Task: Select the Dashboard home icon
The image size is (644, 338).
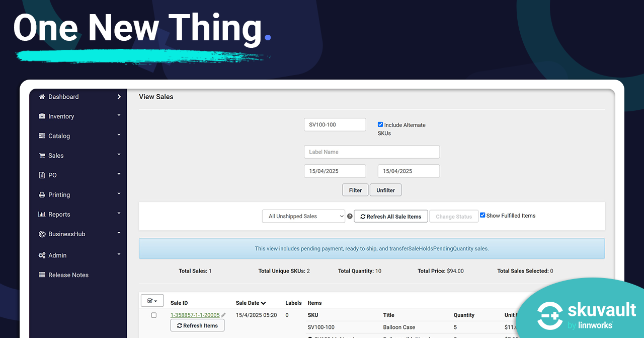Action: tap(42, 97)
